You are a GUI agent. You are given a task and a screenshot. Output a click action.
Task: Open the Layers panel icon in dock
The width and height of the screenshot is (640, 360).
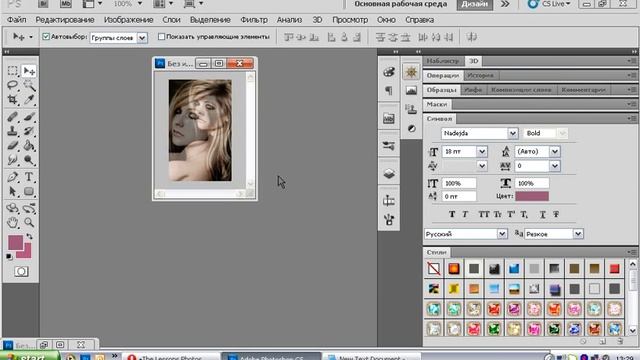coord(389,174)
